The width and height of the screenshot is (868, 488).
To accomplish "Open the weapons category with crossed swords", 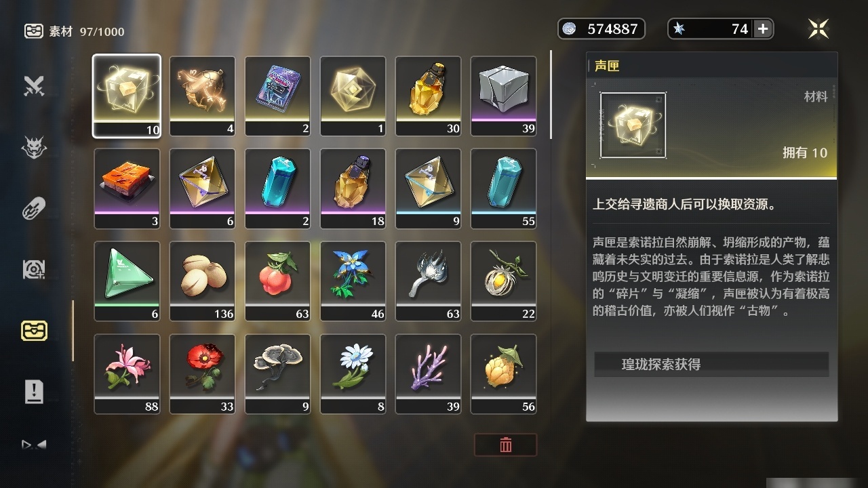I will coord(34,86).
